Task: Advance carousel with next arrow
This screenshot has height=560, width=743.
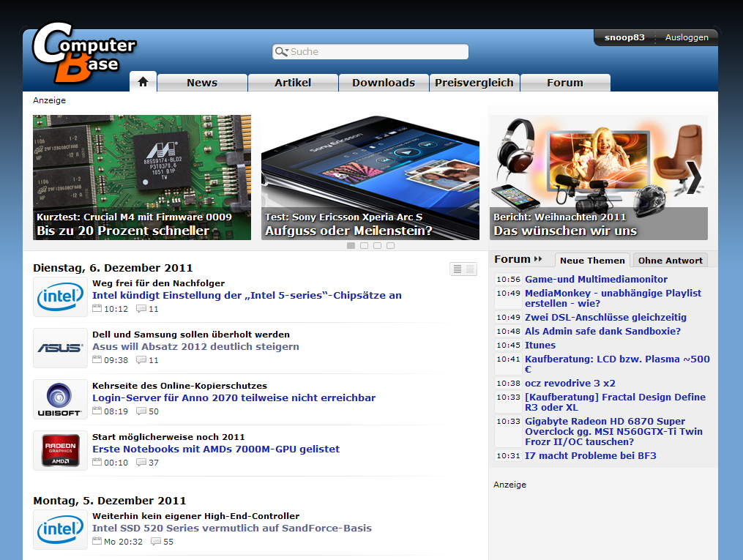Action: [694, 178]
